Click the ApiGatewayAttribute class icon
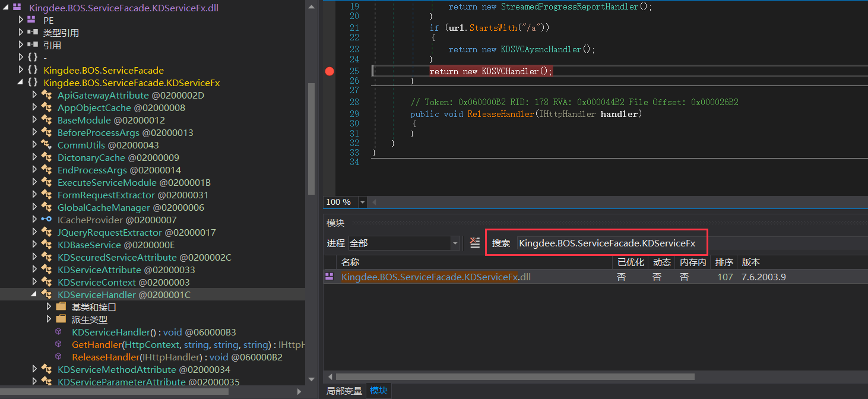 [x=46, y=95]
